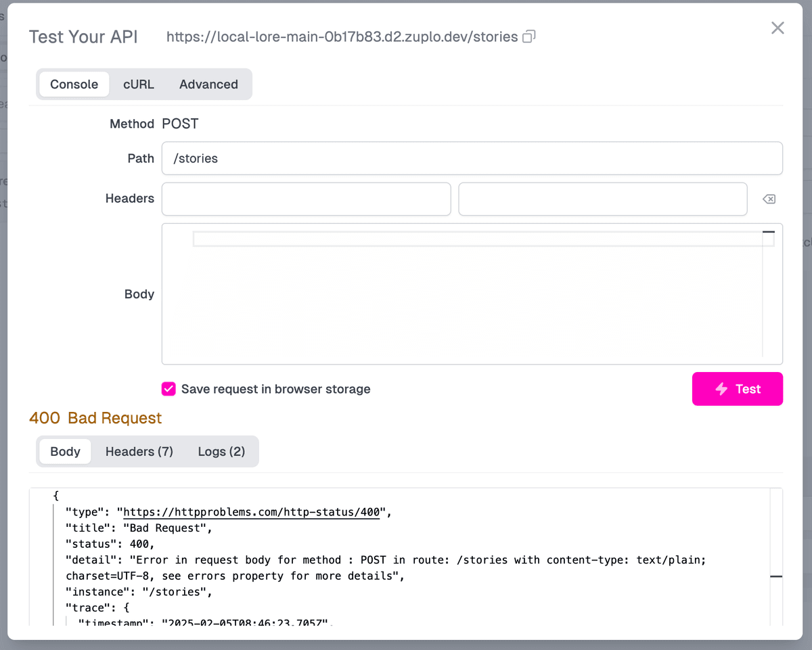Open the Logs (2) tab
The width and height of the screenshot is (812, 650).
click(221, 451)
